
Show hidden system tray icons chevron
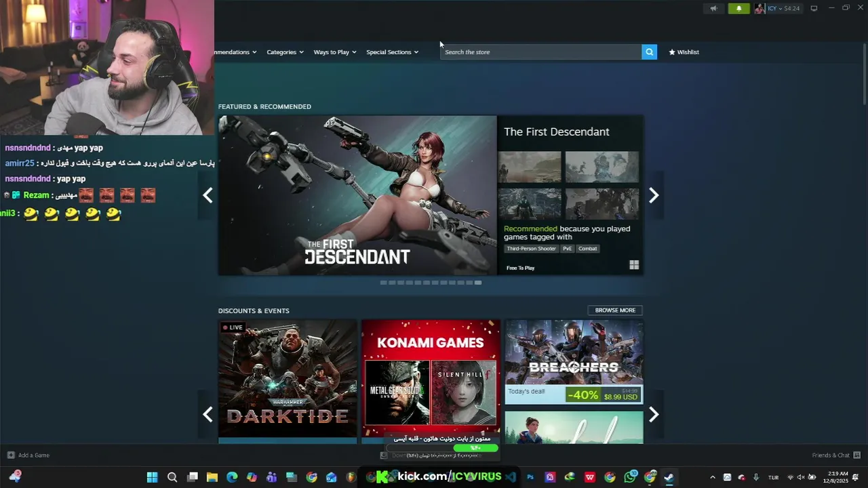click(x=712, y=477)
